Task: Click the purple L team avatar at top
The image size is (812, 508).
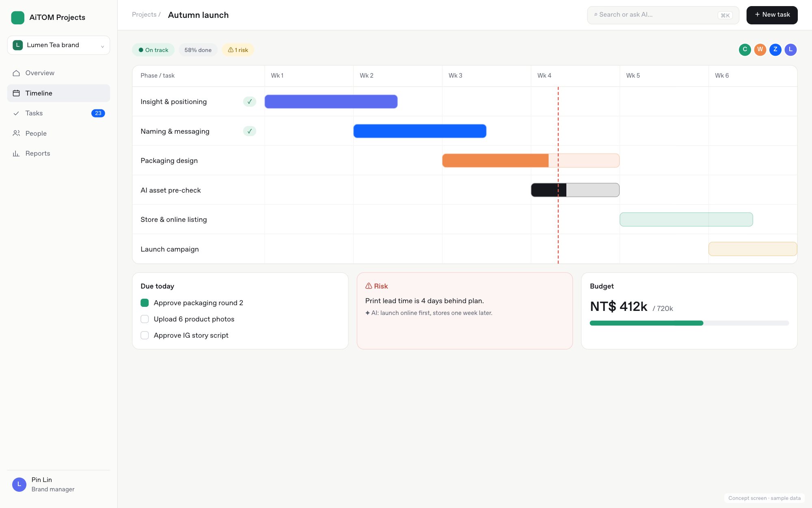Action: tap(790, 50)
